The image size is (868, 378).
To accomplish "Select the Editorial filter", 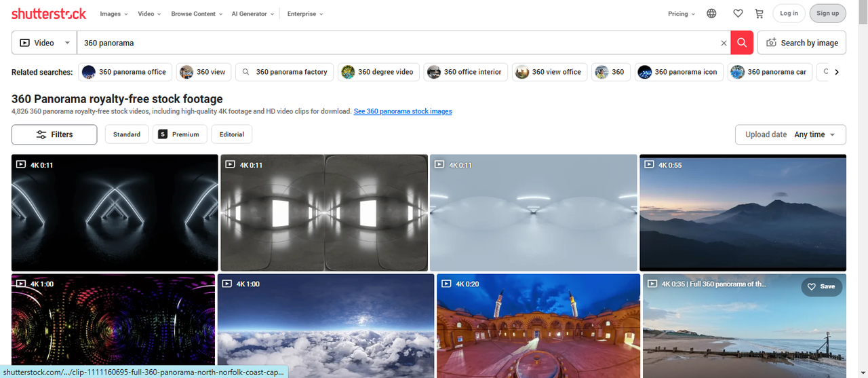I will coord(231,134).
